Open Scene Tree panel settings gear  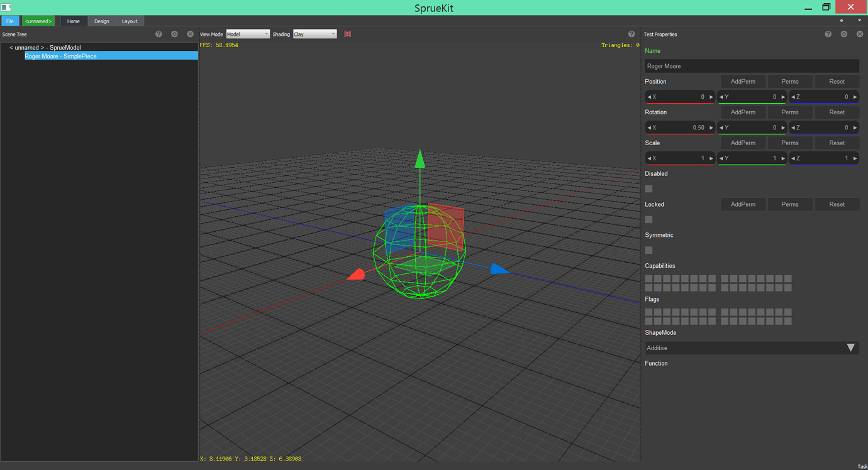pos(174,34)
